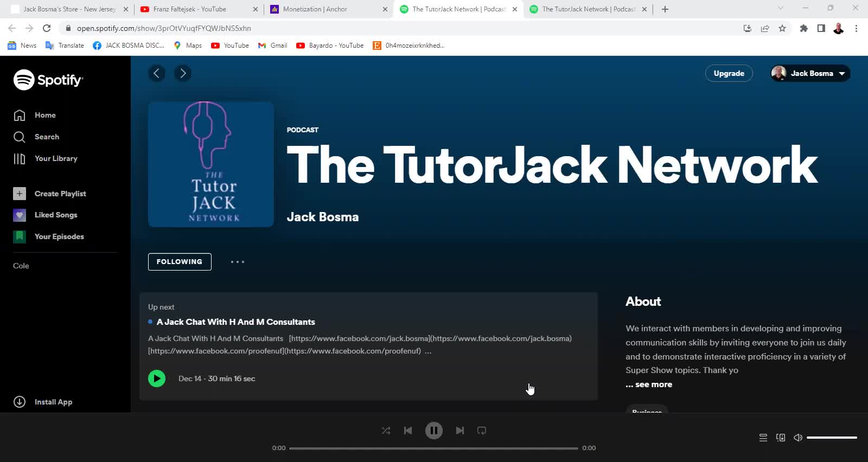The image size is (868, 462).
Task: Play the Dec 14 episode
Action: (157, 378)
